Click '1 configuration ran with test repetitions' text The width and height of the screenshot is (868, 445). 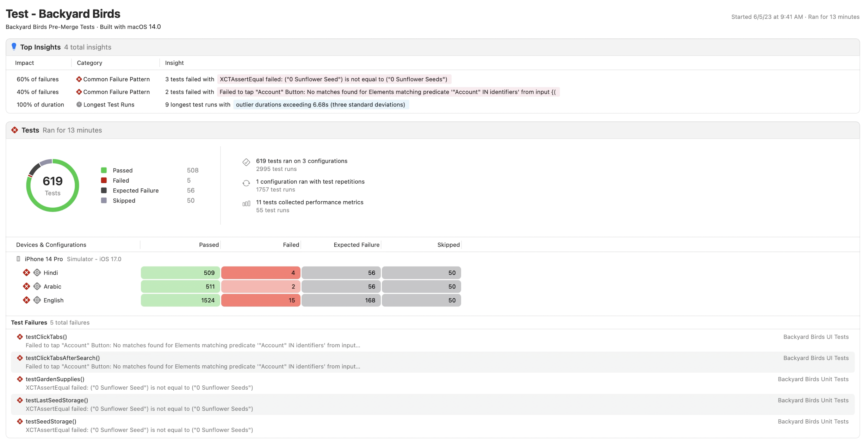(x=310, y=182)
